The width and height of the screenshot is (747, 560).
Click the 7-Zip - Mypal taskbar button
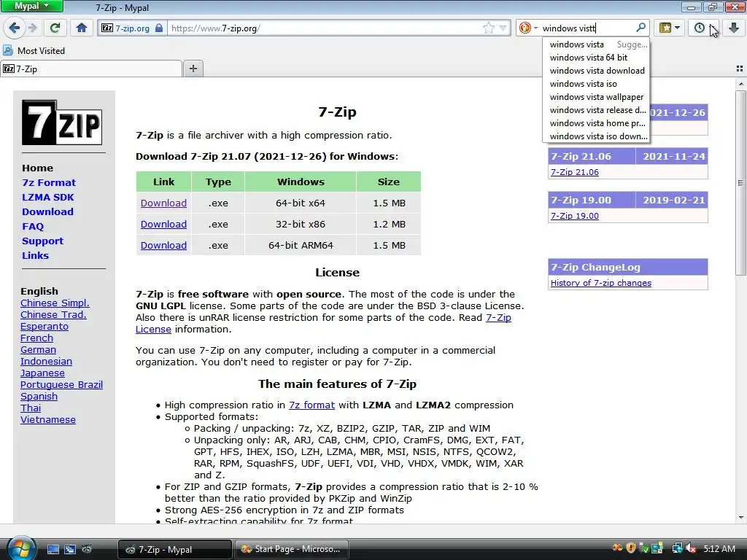(x=174, y=549)
